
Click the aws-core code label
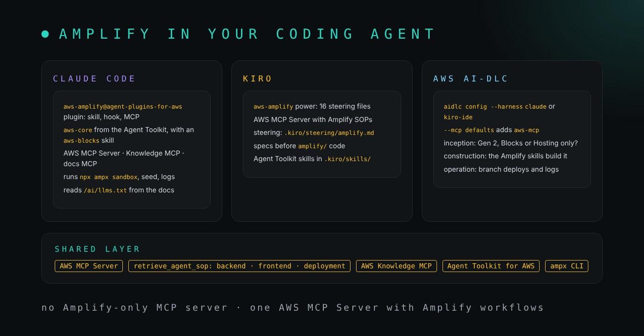point(78,130)
